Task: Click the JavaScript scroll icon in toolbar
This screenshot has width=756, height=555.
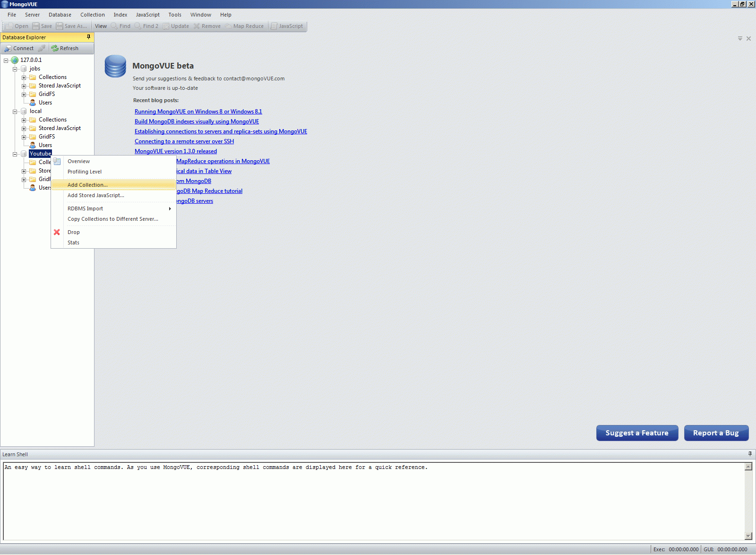Action: pyautogui.click(x=274, y=26)
